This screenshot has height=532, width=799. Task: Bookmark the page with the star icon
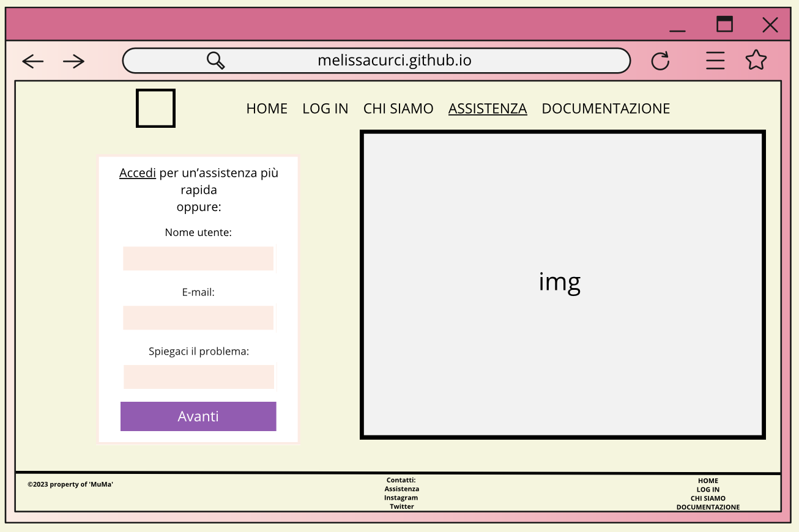(x=756, y=60)
